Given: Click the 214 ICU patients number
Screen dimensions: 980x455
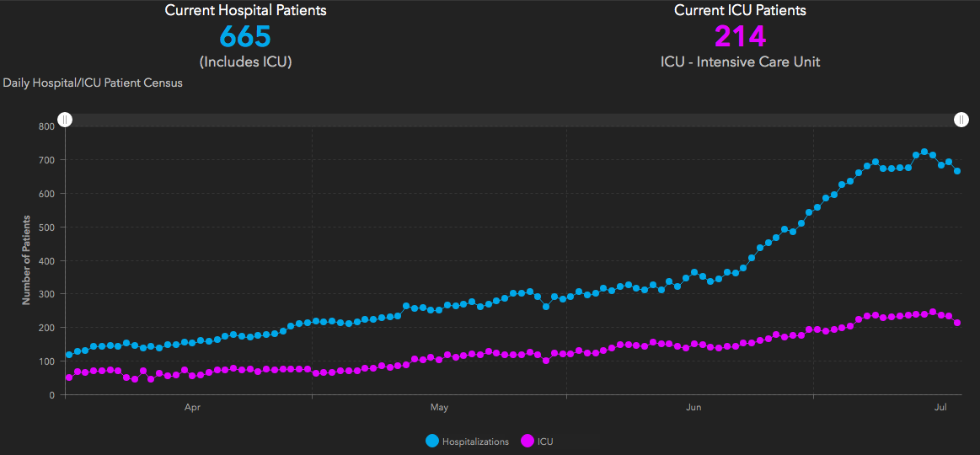Looking at the screenshot, I should tap(740, 36).
